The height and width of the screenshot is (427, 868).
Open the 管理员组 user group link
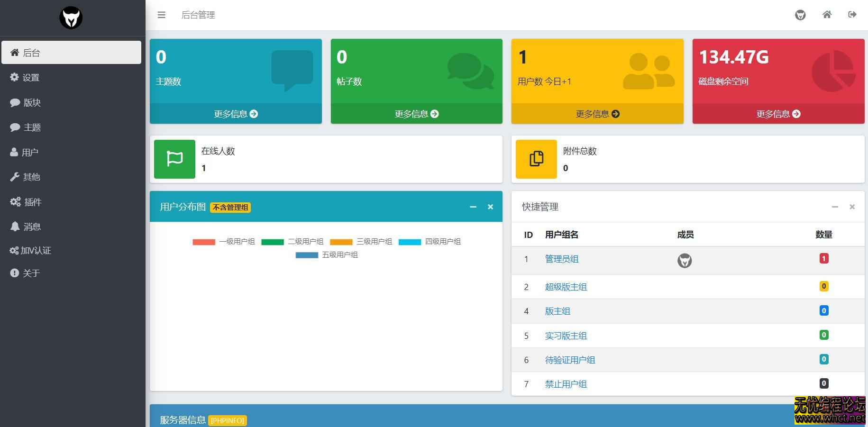[561, 259]
